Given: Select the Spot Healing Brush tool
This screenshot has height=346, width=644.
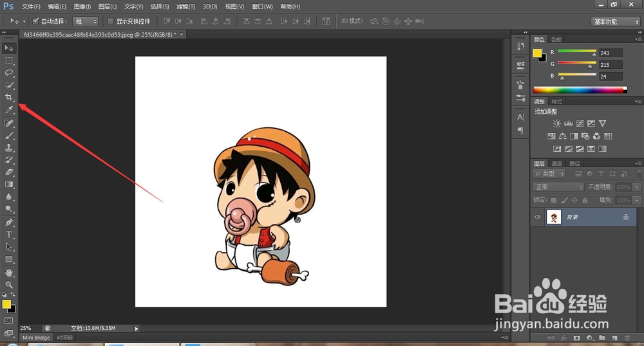Looking at the screenshot, I should pos(8,123).
